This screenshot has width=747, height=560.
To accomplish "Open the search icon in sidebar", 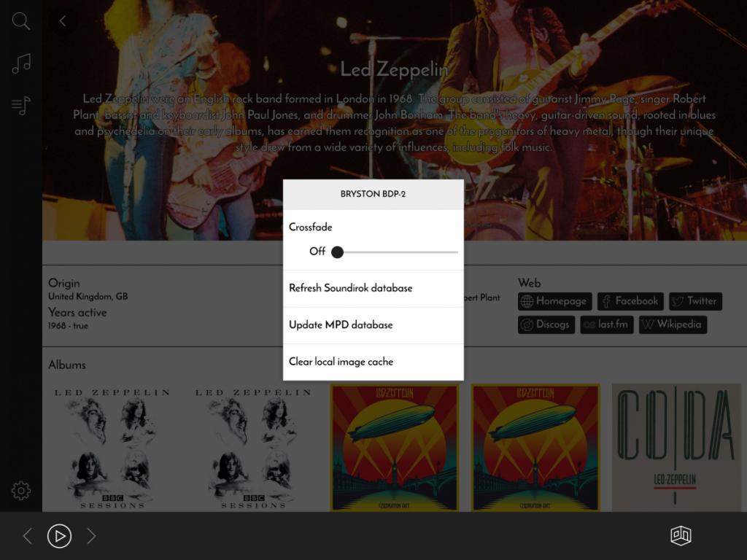I will (x=21, y=21).
